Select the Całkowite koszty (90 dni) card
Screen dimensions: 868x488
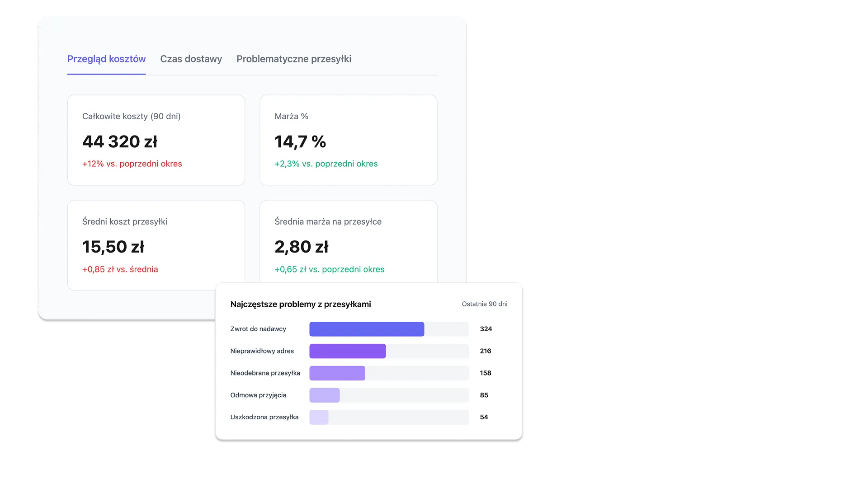[156, 140]
